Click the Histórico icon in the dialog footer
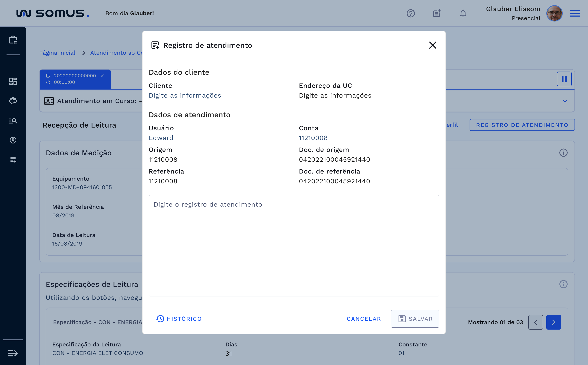Viewport: 588px width, 365px height. [x=159, y=319]
